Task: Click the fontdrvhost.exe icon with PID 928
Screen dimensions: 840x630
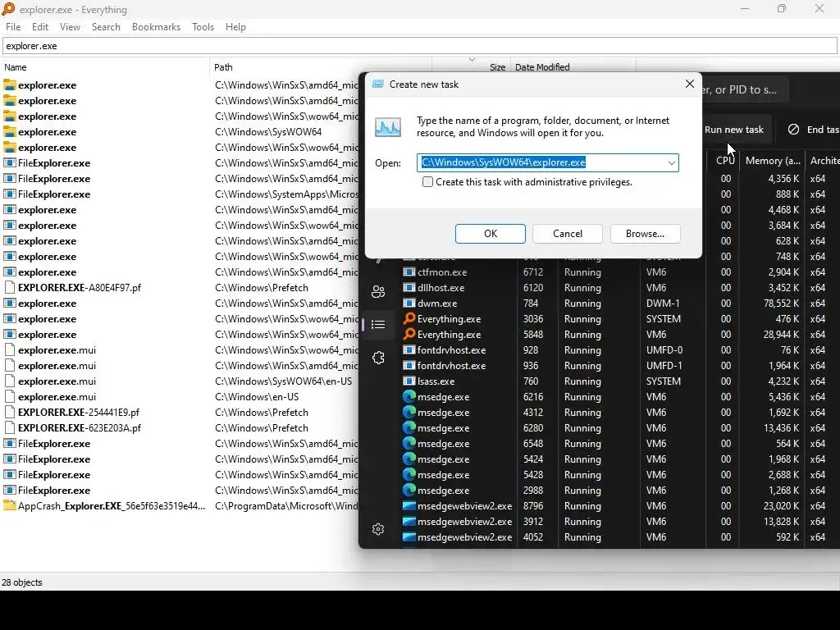Action: 409,349
